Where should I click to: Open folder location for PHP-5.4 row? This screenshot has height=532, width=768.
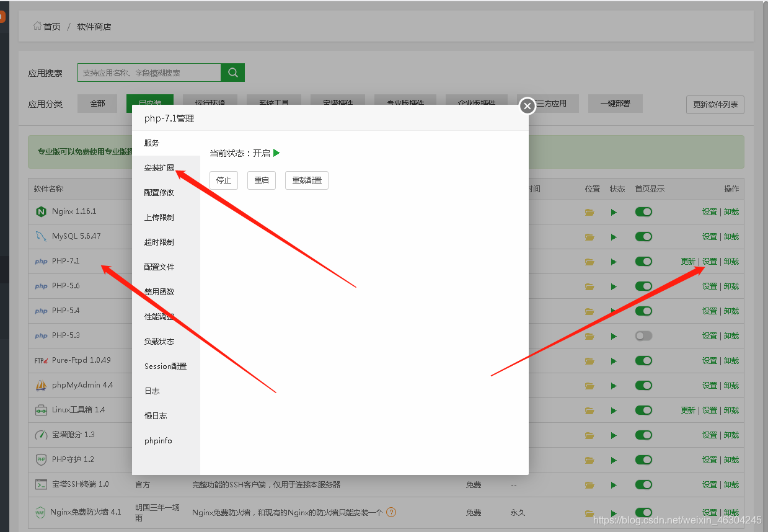point(589,311)
